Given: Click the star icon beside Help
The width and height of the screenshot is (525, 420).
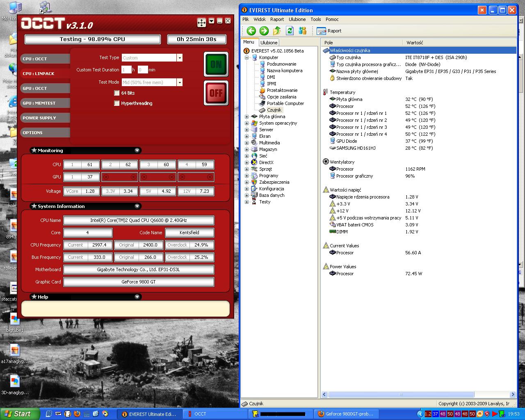Looking at the screenshot, I should [34, 297].
